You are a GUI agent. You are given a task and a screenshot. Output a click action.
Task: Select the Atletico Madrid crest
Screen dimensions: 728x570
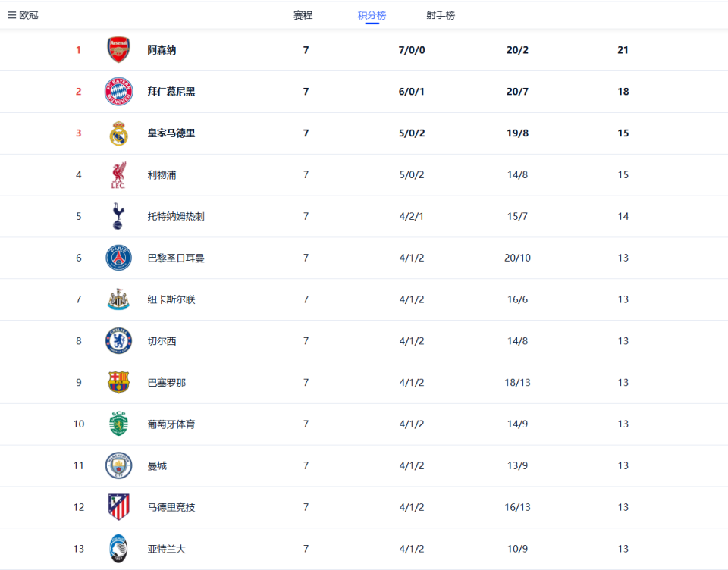tap(118, 506)
